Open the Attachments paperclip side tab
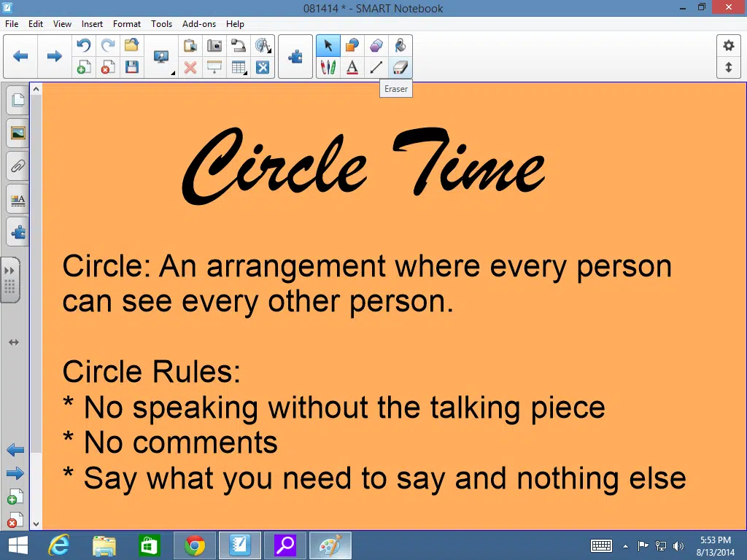This screenshot has height=560, width=747. click(x=18, y=166)
